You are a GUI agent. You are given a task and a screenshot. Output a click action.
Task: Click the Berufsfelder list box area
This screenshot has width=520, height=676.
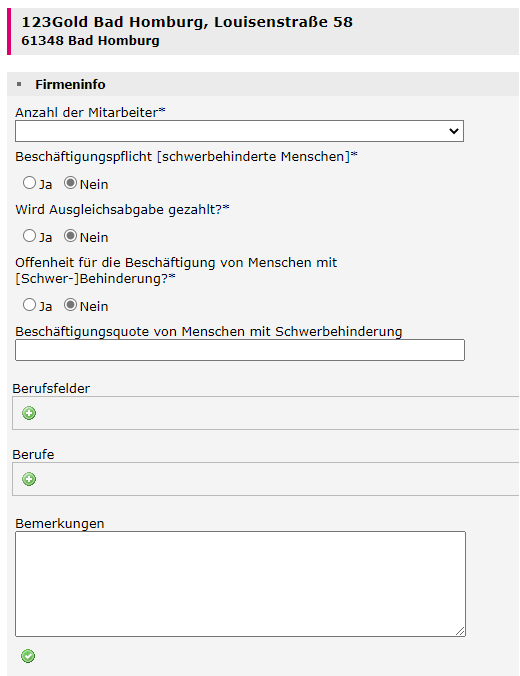[266, 413]
